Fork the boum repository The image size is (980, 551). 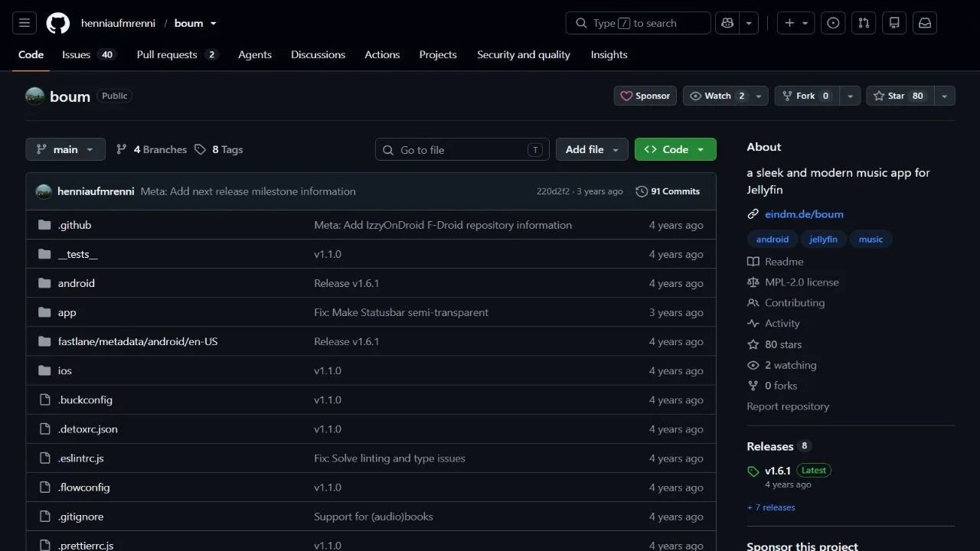coord(807,96)
